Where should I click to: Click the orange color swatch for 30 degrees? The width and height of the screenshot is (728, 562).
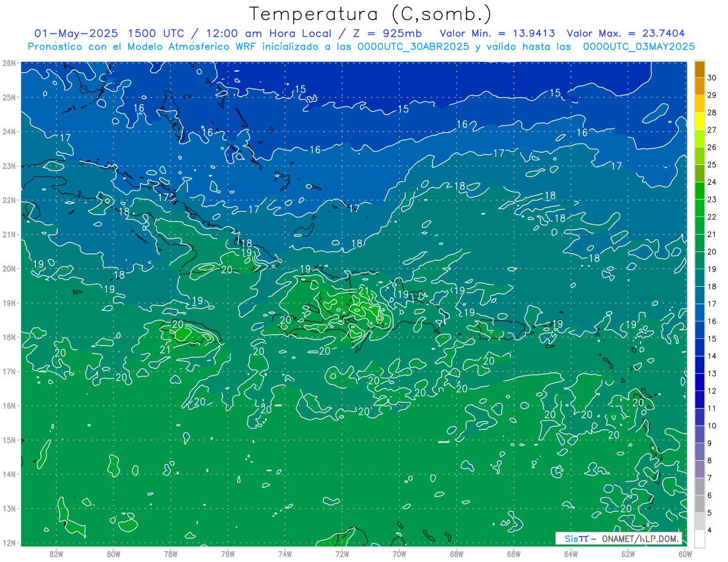pyautogui.click(x=699, y=69)
